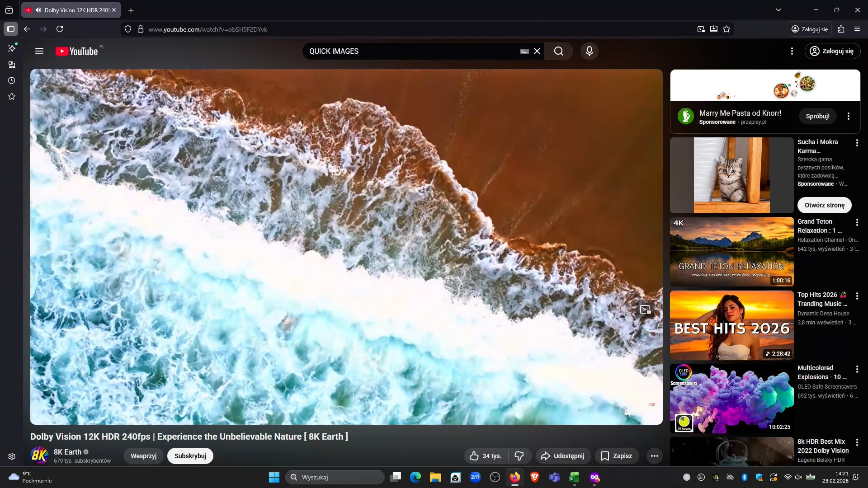Open the YouTube hamburger guide menu

tap(39, 51)
